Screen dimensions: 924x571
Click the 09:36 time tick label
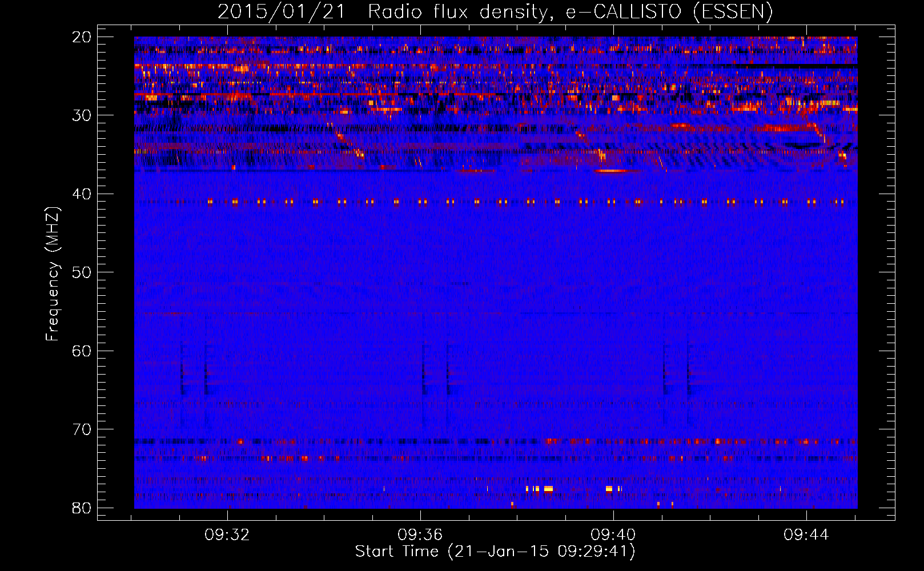coord(420,535)
